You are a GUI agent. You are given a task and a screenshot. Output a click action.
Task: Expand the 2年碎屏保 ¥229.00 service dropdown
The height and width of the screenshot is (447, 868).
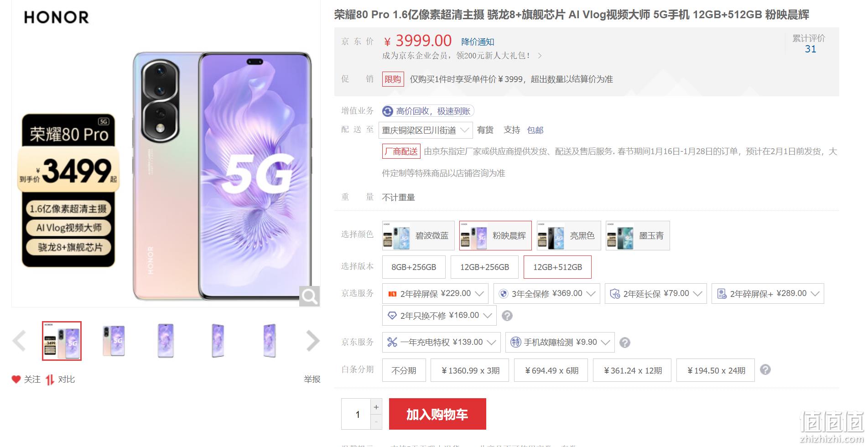(x=435, y=294)
